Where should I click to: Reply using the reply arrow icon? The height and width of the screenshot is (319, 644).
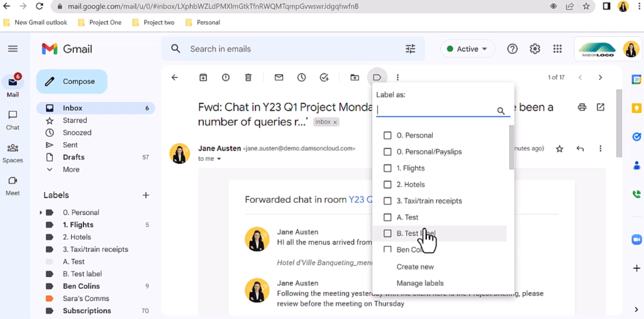point(580,148)
